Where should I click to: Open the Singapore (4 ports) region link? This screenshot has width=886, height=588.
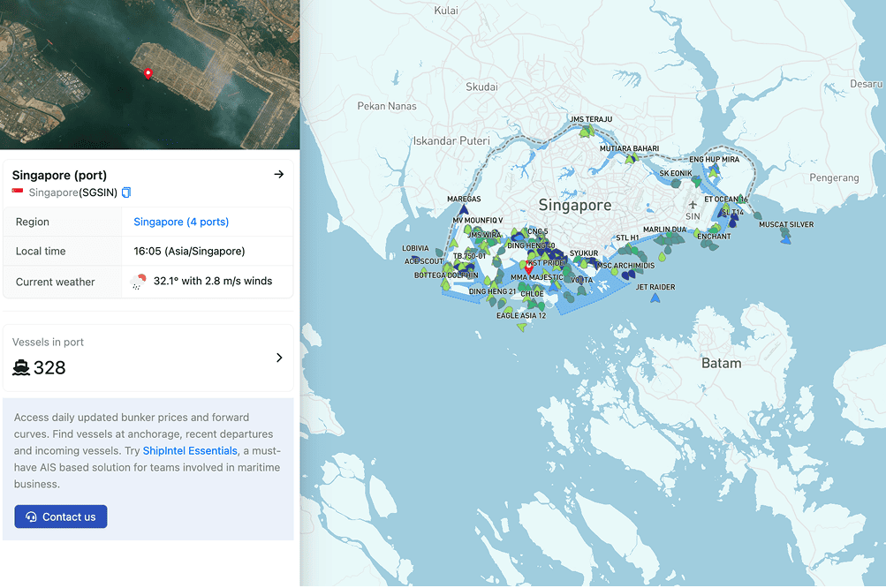[181, 222]
